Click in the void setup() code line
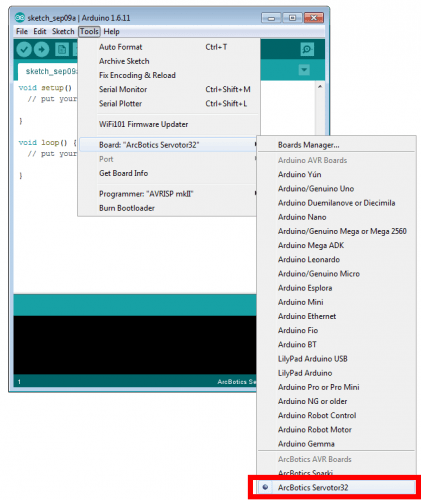 point(45,88)
